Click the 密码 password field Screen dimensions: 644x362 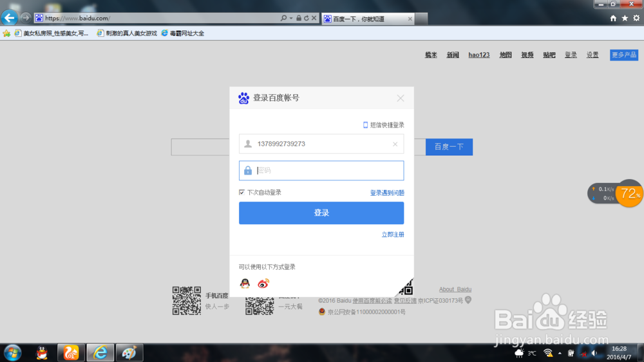click(321, 171)
